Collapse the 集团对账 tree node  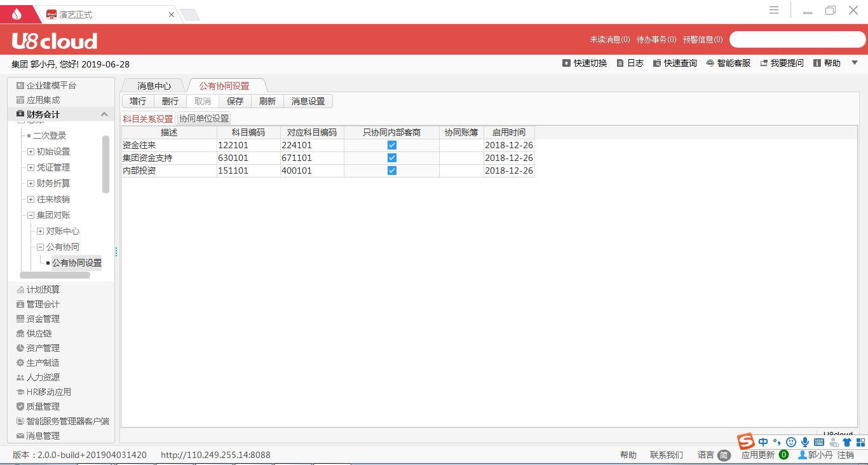click(31, 215)
